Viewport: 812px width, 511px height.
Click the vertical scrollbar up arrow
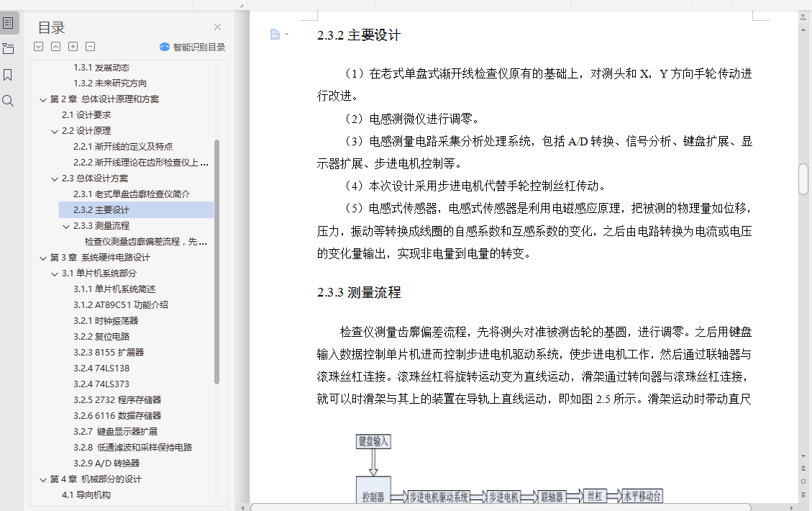tap(803, 29)
